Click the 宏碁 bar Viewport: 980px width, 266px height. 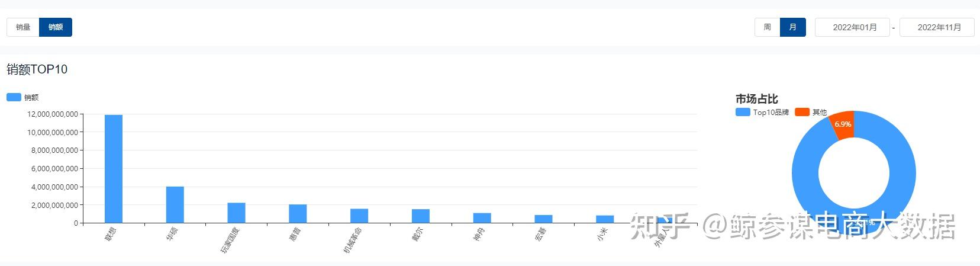(543, 219)
